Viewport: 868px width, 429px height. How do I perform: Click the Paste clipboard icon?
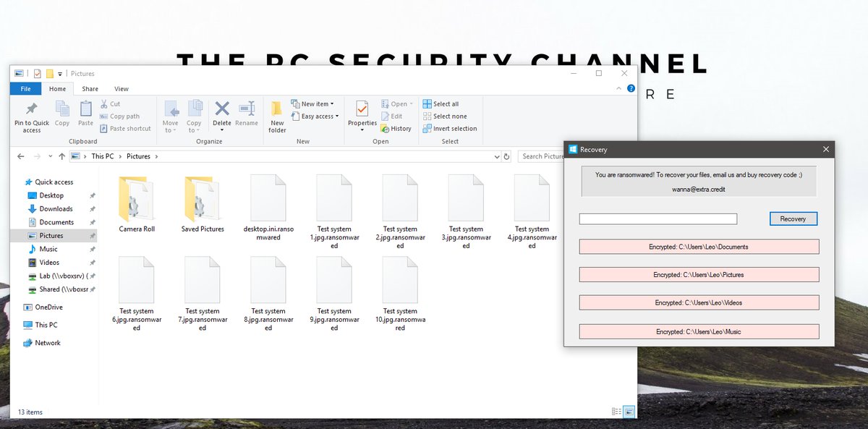pos(86,109)
